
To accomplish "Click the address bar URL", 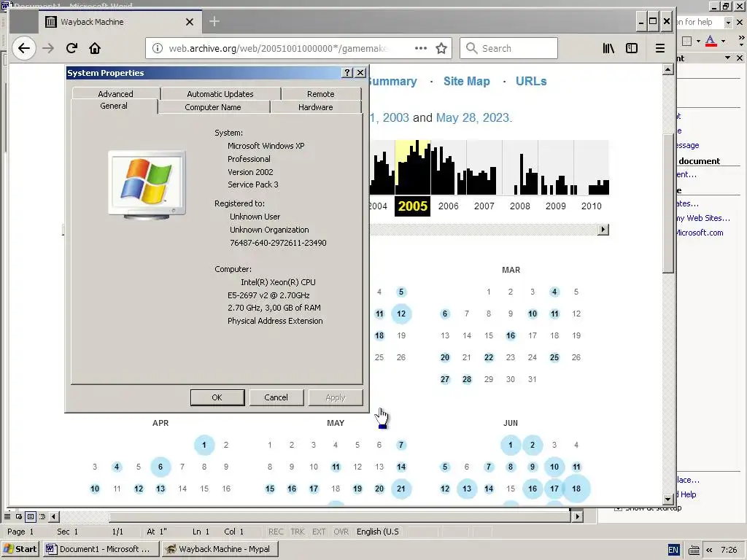I will 279,48.
